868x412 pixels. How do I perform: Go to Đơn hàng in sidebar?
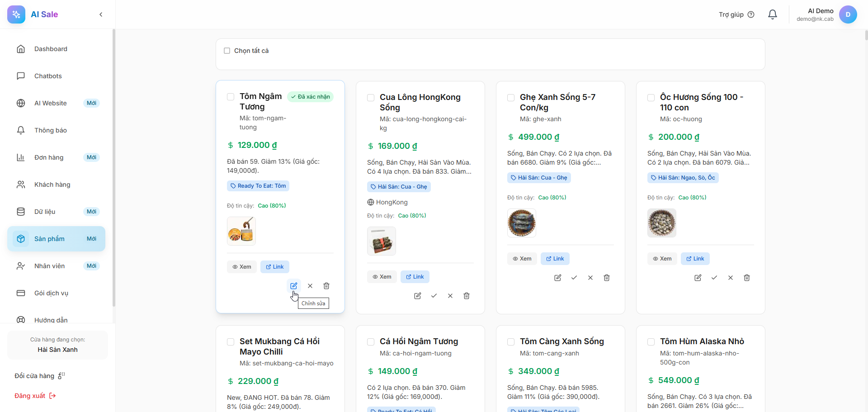tap(49, 157)
